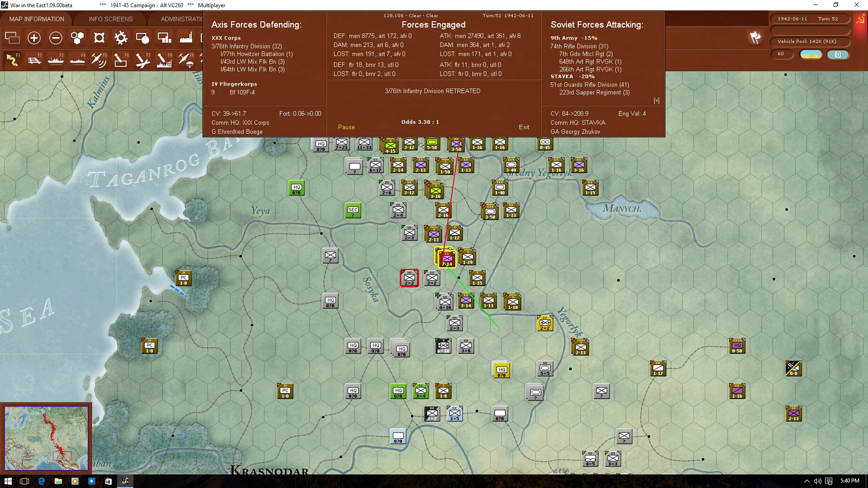Open the MAP INFORMATION tab
The width and height of the screenshot is (868, 488).
(x=37, y=19)
